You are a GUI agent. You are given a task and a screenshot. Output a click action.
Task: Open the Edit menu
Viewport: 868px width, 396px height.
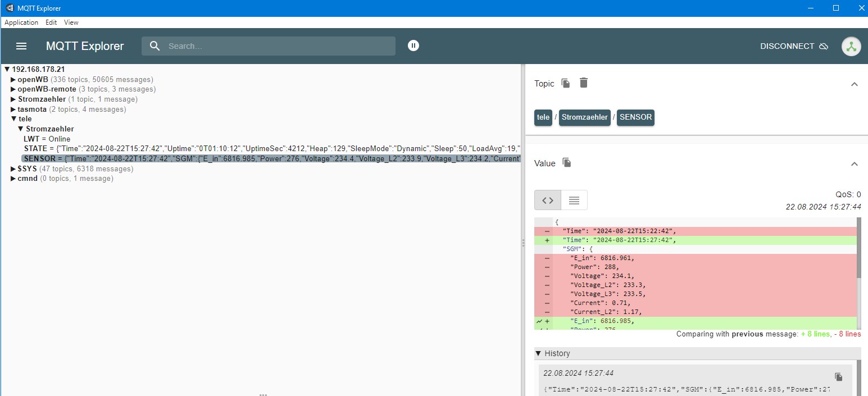[x=51, y=22]
